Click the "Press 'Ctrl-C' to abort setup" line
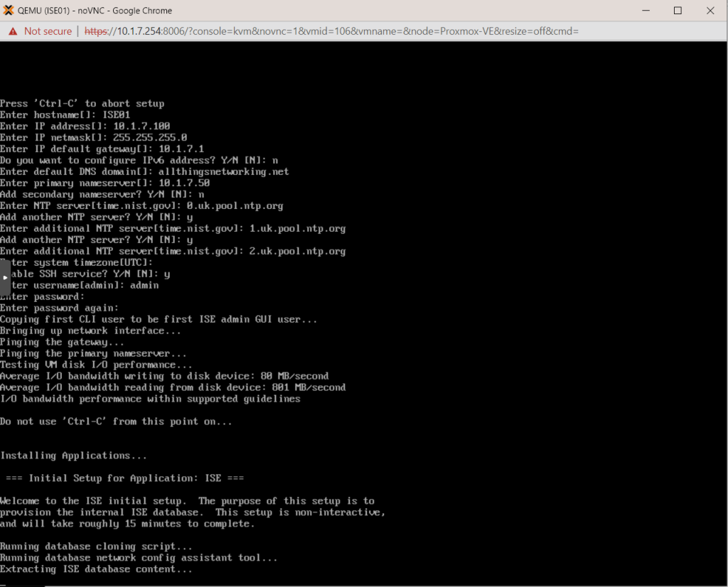This screenshot has height=587, width=728. pyautogui.click(x=82, y=103)
